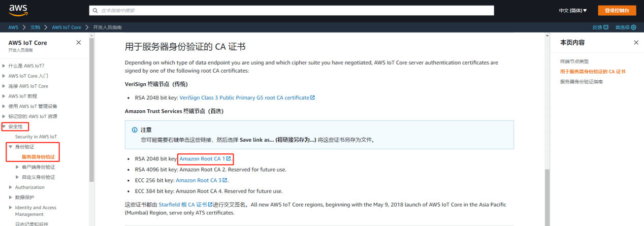This screenshot has height=226, width=644.
Task: Click the AWS logo
Action: point(18,10)
